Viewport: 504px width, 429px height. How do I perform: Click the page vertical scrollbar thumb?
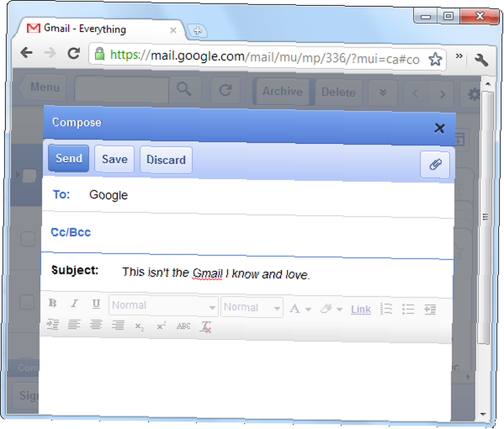485,219
